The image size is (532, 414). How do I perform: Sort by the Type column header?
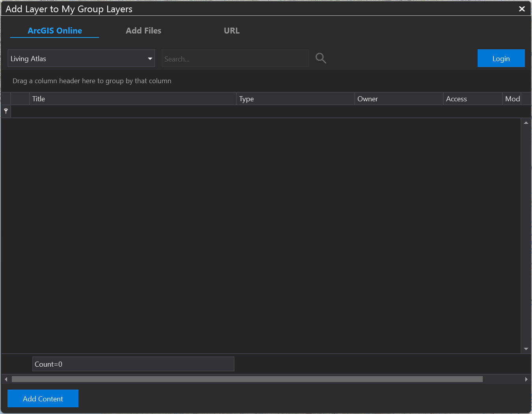point(295,99)
